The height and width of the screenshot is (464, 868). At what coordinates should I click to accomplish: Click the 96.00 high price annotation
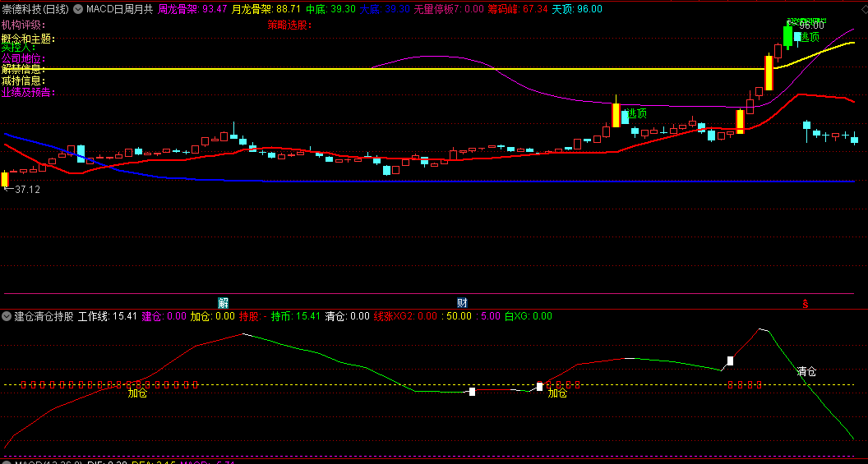pos(811,25)
